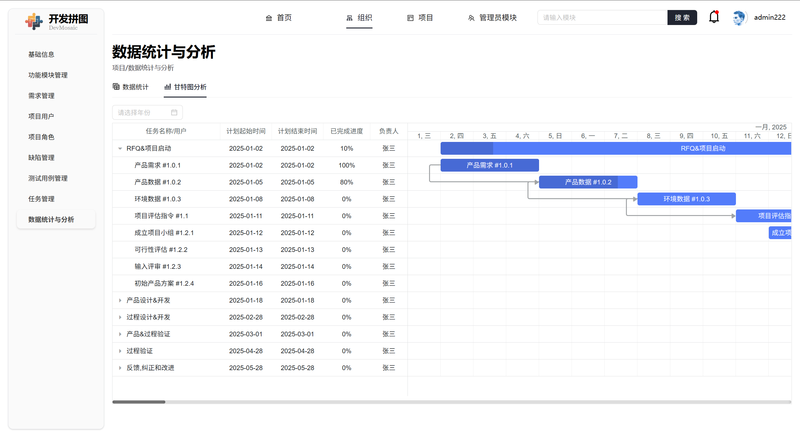
Task: Click the 产品需求 #1.0.1 Gantt bar
Action: pos(490,165)
